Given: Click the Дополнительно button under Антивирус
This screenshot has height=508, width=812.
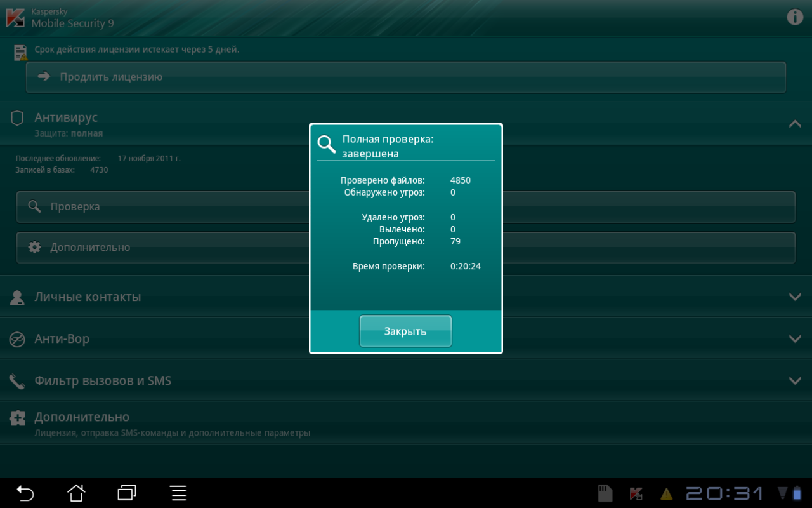Looking at the screenshot, I should (406, 248).
